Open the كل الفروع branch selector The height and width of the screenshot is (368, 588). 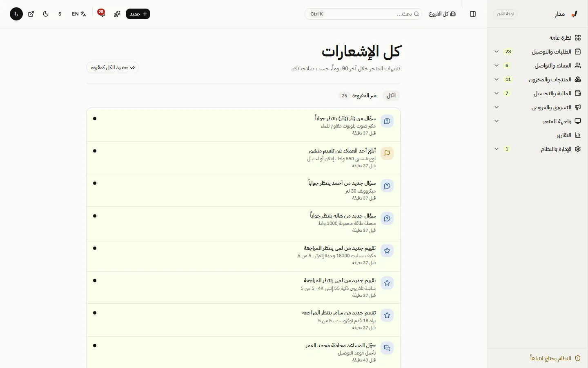[x=442, y=14]
